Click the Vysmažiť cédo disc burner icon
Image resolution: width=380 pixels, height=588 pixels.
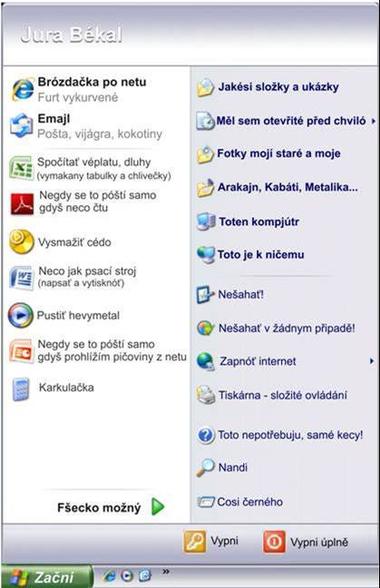[22, 241]
